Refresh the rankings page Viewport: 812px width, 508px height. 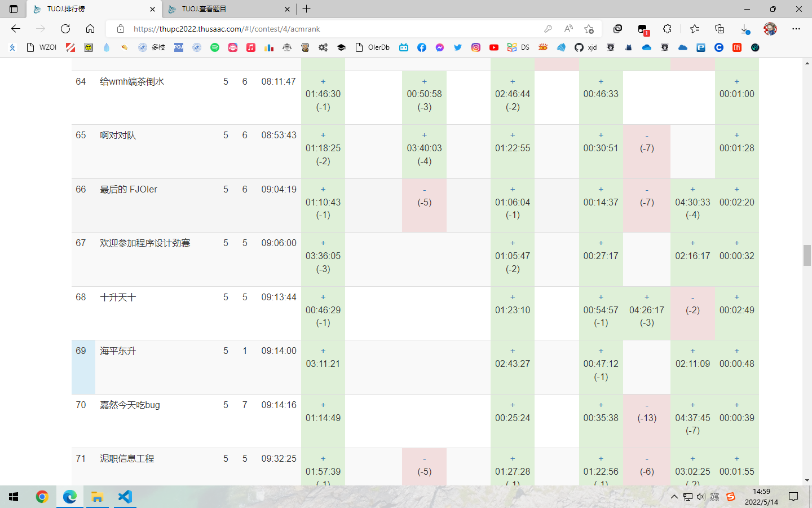[65, 29]
